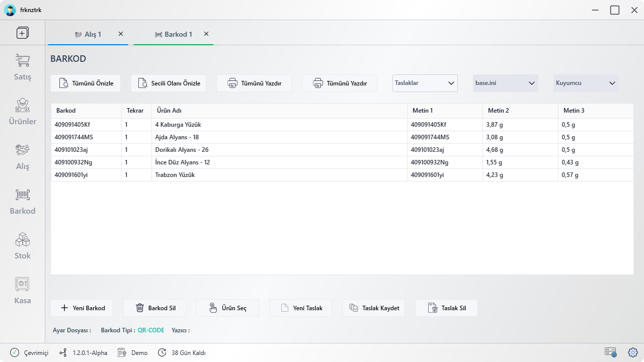Go to the Ürünler sidebar section
Screen dimensions: 644x362
pyautogui.click(x=23, y=112)
